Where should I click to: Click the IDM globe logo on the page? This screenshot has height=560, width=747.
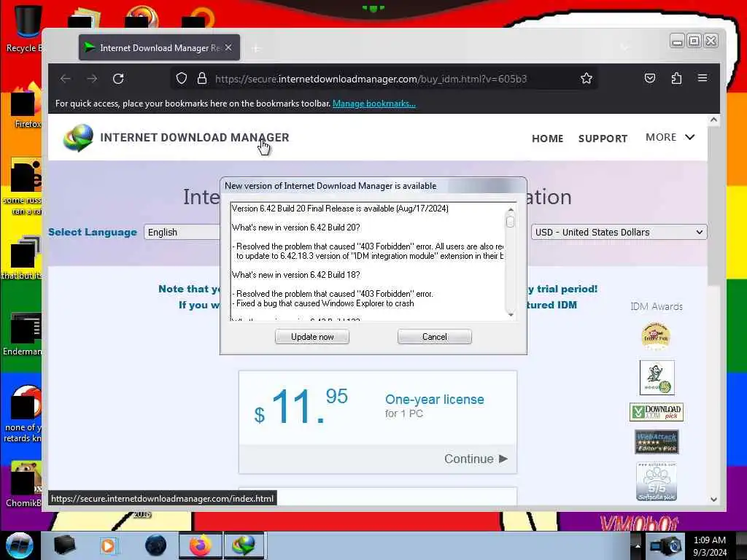[x=78, y=138]
